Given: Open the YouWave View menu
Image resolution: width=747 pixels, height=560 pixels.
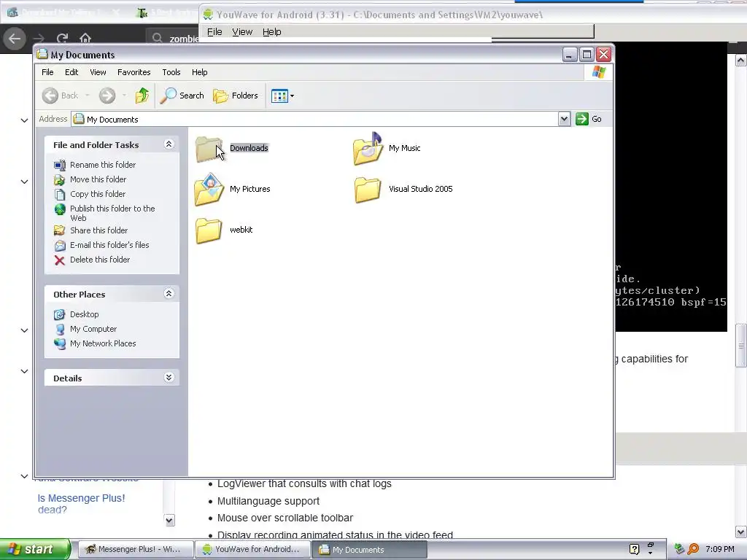Looking at the screenshot, I should 242,32.
